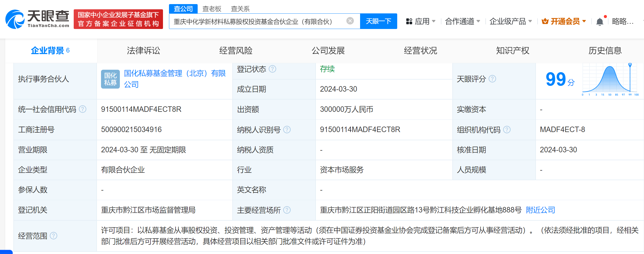Click help icon beside 天眼评分
The image size is (644, 254).
coord(492,79)
